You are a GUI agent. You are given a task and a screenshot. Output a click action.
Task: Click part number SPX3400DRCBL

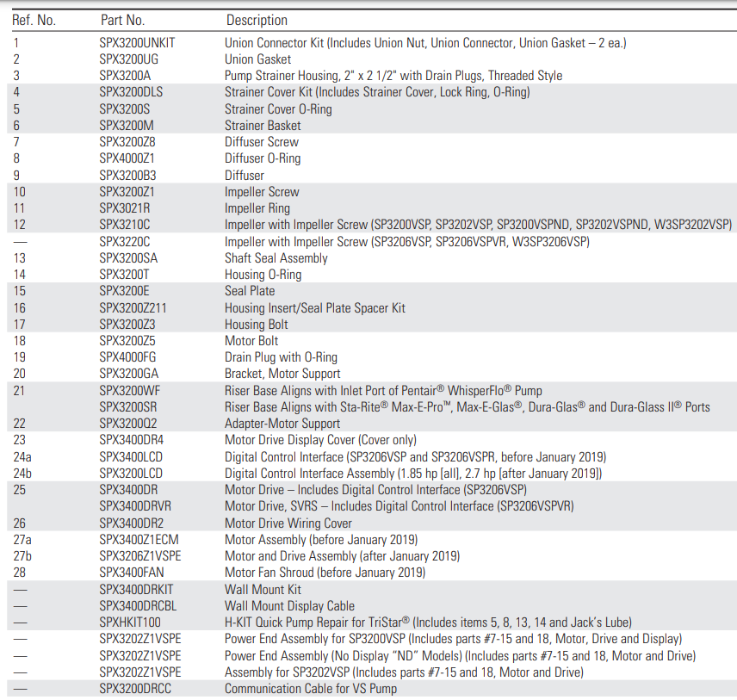(138, 606)
